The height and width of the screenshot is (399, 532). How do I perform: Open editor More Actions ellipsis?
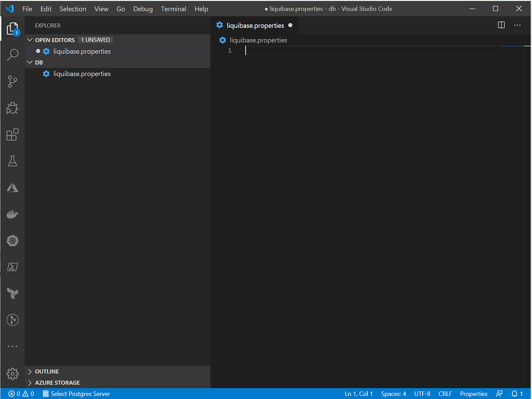517,25
